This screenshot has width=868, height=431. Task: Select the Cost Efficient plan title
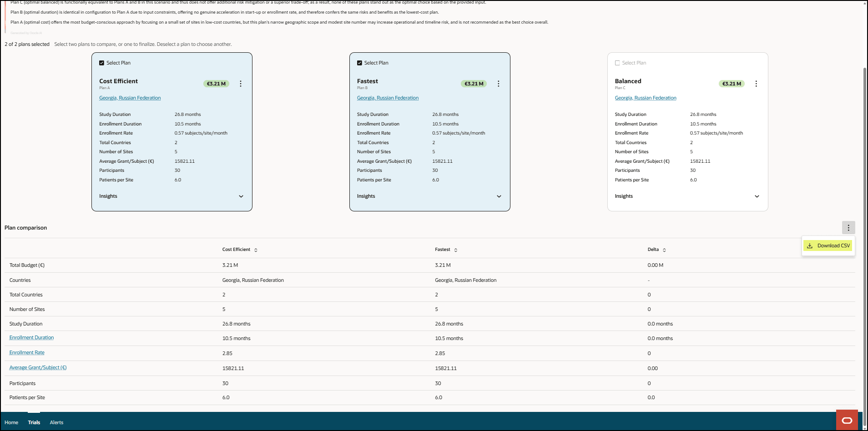coord(118,81)
